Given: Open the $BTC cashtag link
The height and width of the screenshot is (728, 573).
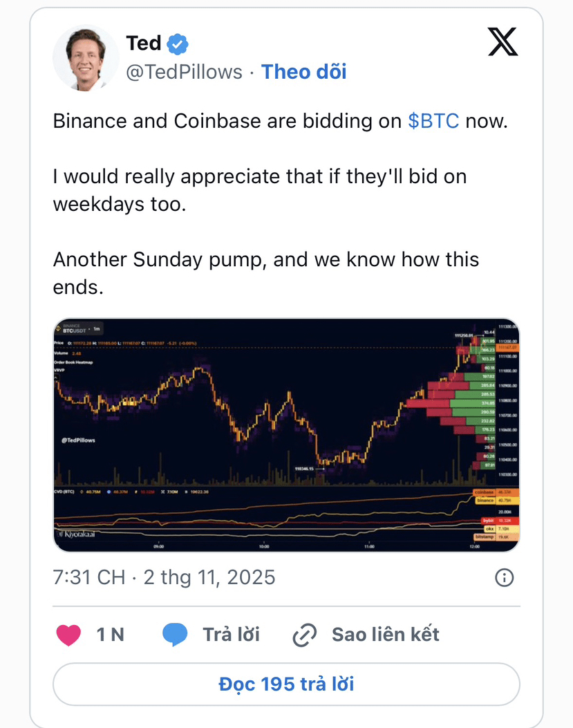Looking at the screenshot, I should tap(433, 121).
